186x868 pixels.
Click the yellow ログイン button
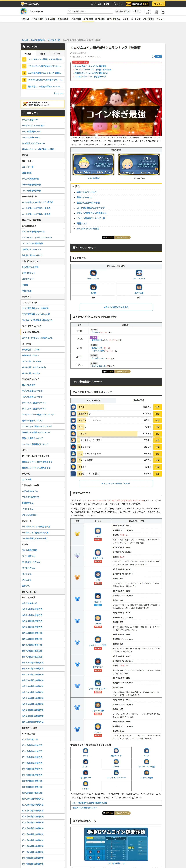tap(158, 4)
